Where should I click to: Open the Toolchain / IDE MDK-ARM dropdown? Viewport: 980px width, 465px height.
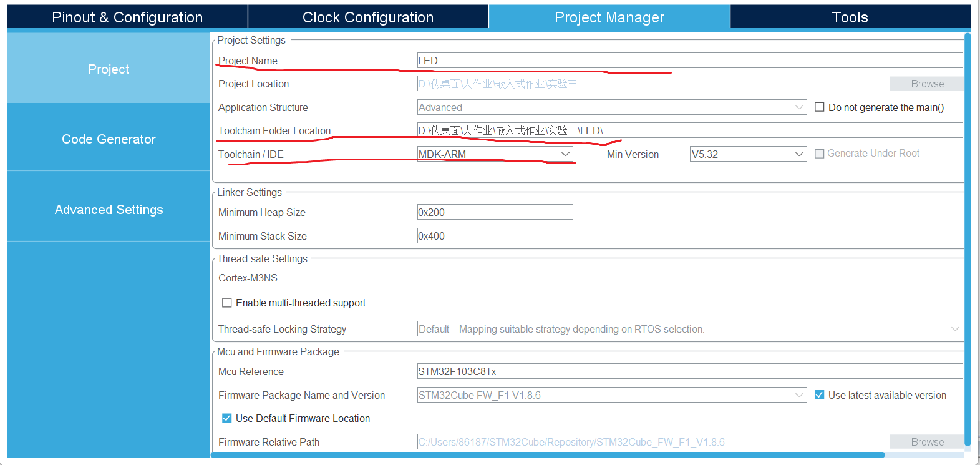pyautogui.click(x=495, y=154)
